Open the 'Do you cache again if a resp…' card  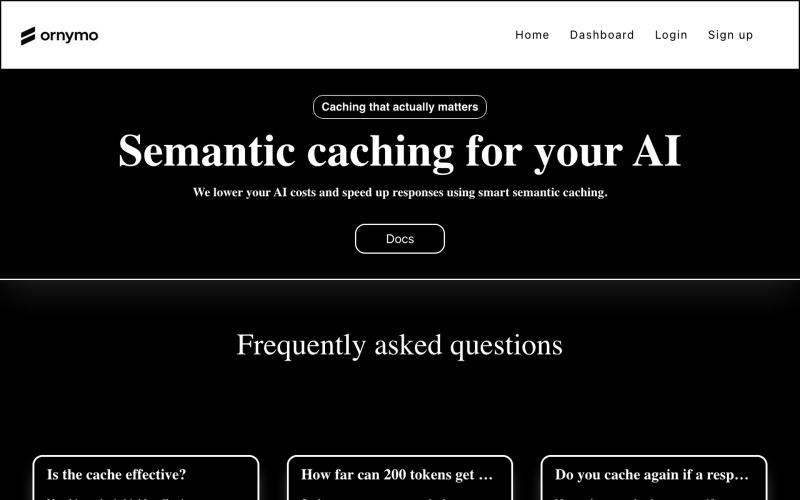pyautogui.click(x=654, y=478)
